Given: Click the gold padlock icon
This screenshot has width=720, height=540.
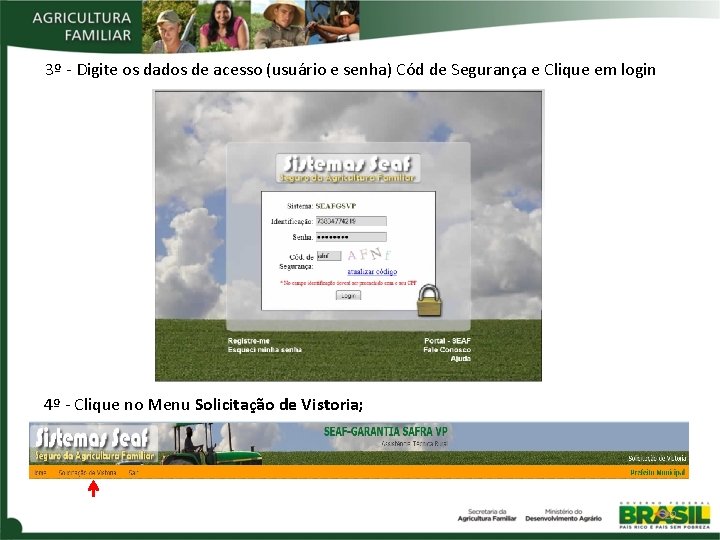Looking at the screenshot, I should [429, 300].
